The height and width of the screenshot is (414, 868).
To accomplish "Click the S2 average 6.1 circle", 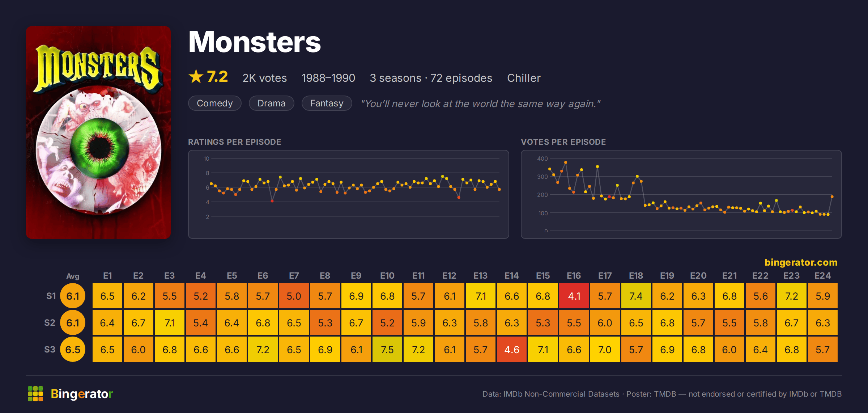I will click(x=73, y=323).
